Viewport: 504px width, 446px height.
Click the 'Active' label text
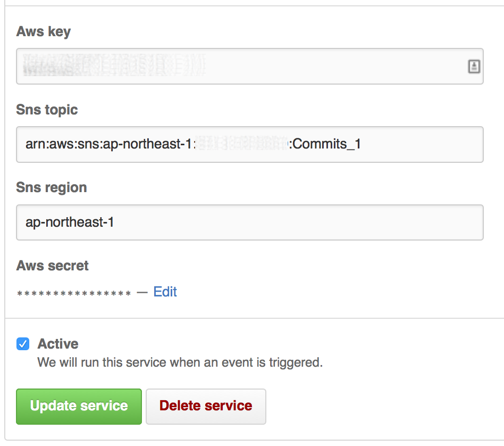[x=58, y=344]
